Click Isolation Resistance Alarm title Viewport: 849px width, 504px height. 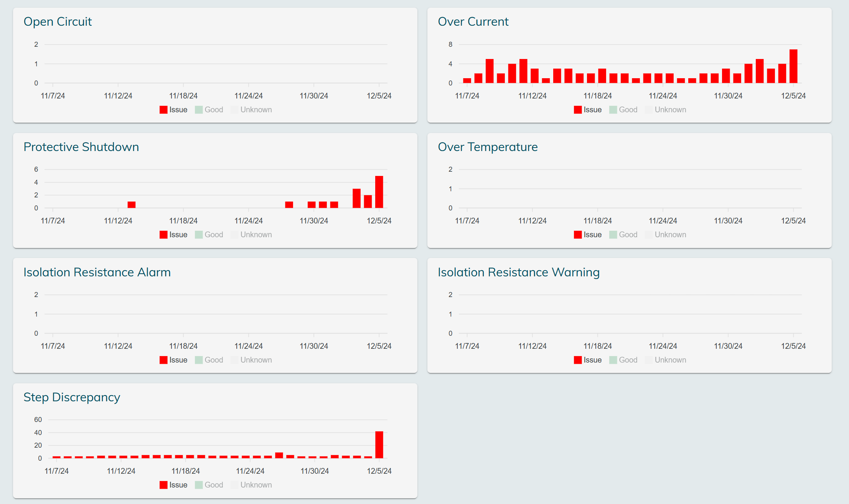97,272
